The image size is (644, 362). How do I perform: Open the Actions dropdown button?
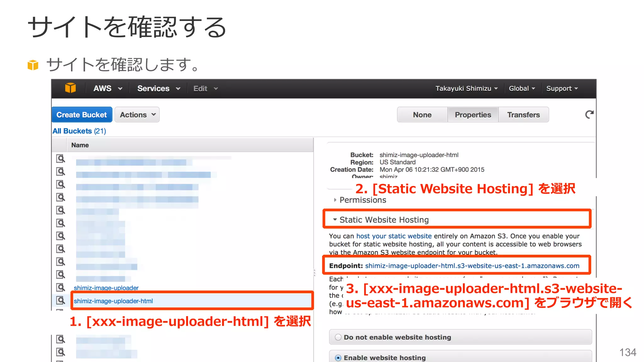coord(137,115)
